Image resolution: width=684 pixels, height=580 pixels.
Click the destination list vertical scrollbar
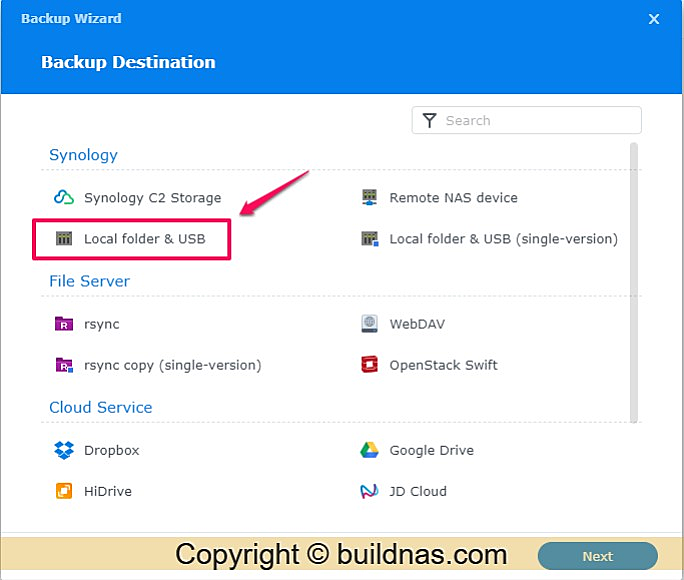coord(634,283)
